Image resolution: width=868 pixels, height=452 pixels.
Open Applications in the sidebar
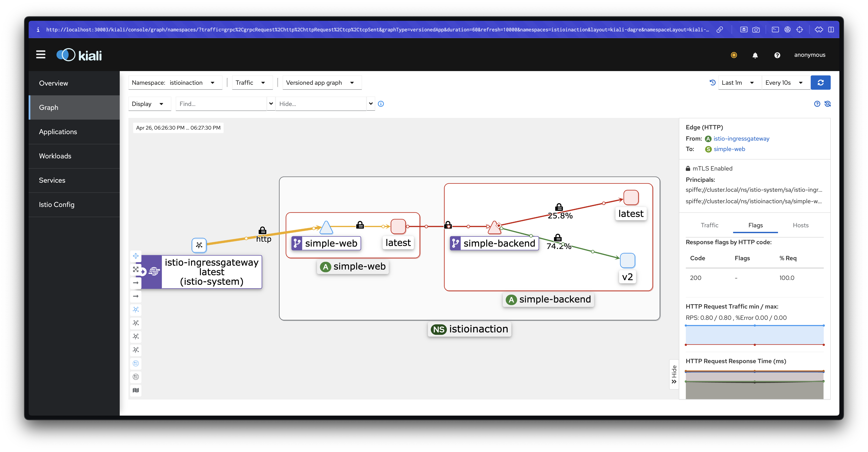pos(74,132)
